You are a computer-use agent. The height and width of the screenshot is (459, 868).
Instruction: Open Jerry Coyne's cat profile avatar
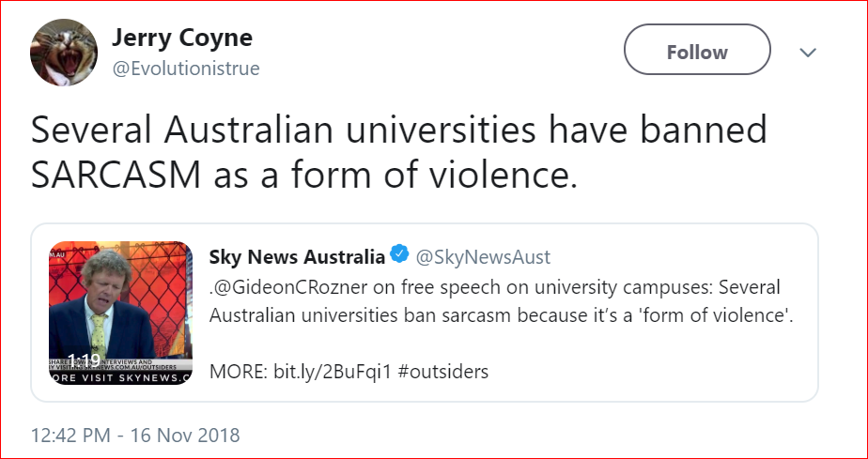point(64,52)
